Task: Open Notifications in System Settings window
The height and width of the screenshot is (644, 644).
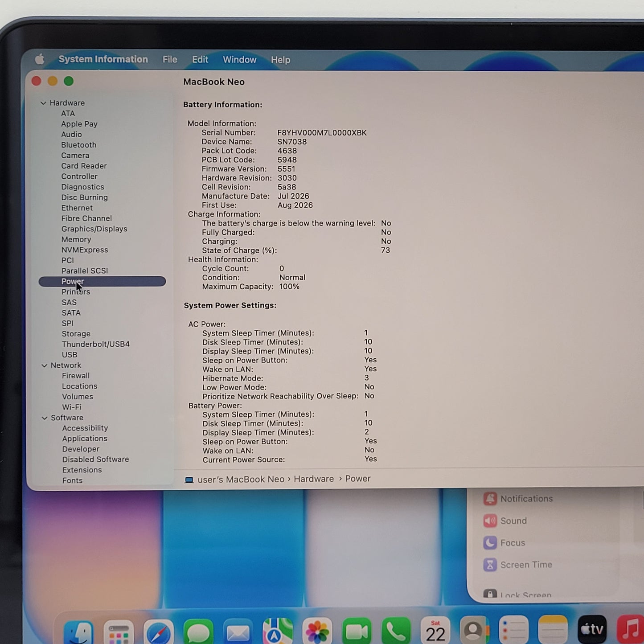Action: click(526, 498)
